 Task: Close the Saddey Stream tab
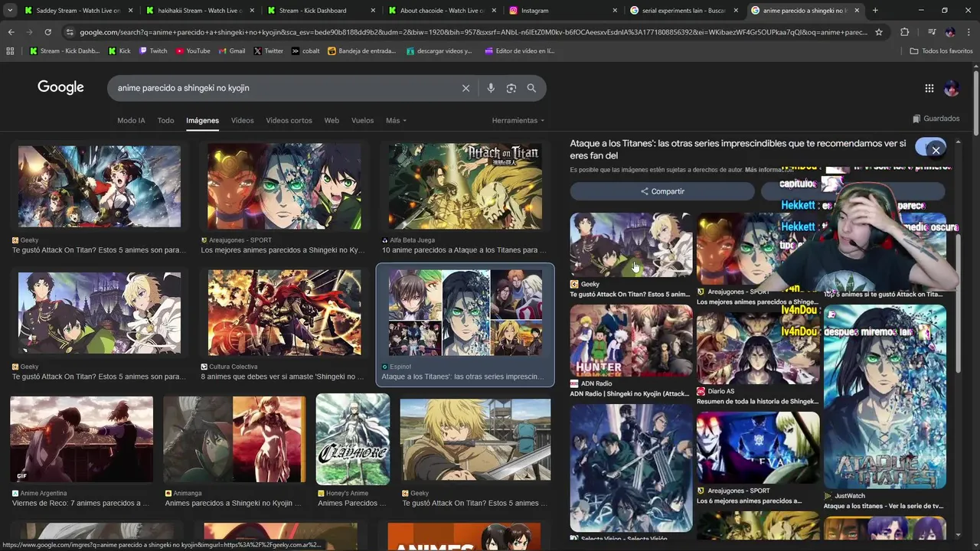(x=131, y=11)
